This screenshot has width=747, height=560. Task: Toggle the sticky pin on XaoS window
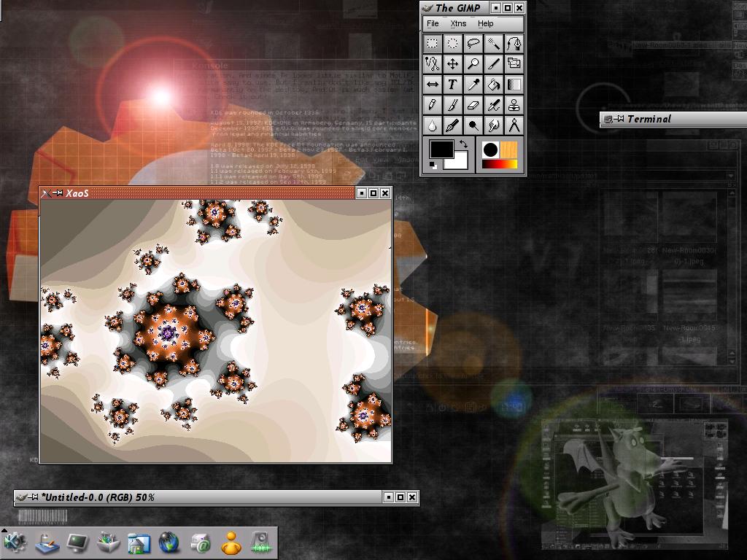pyautogui.click(x=58, y=192)
